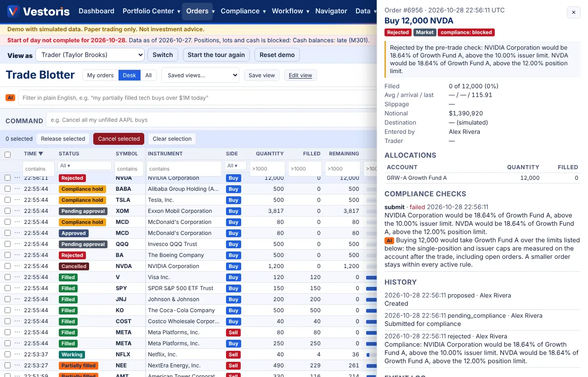Image resolution: width=588 pixels, height=377 pixels.
Task: Toggle the select-all checkbox in the table header
Action: 7,154
